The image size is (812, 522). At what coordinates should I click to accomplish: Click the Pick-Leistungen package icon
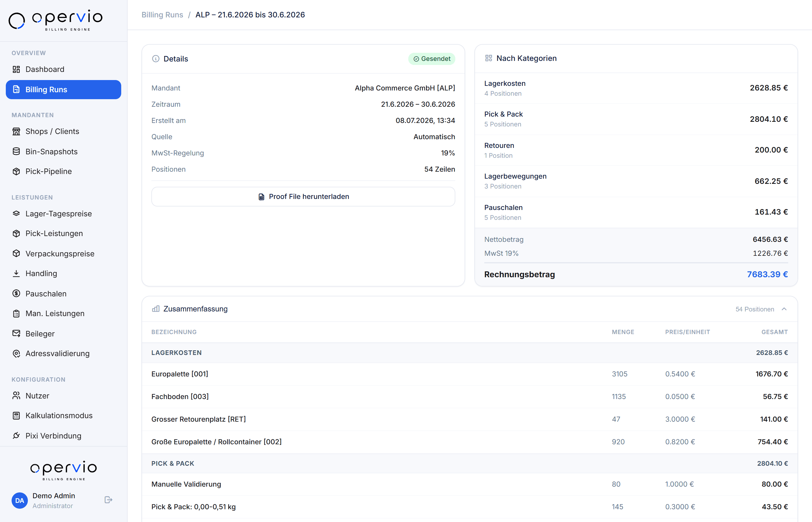coord(16,233)
